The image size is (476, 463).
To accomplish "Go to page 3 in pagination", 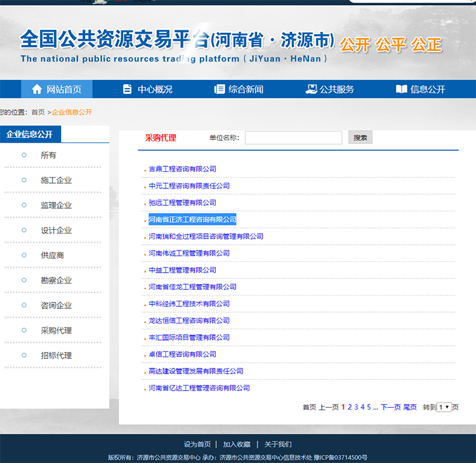I will pos(356,407).
